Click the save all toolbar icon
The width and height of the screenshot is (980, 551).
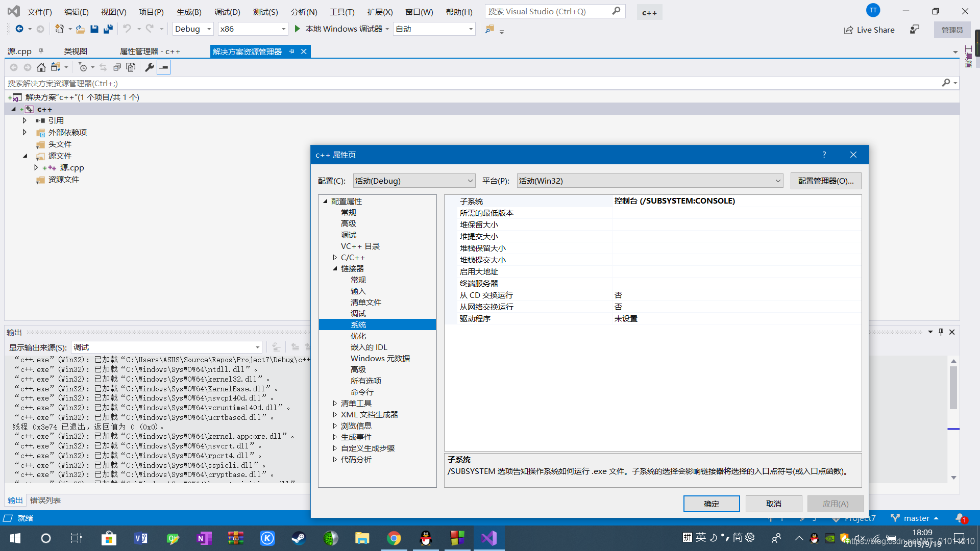click(x=108, y=29)
